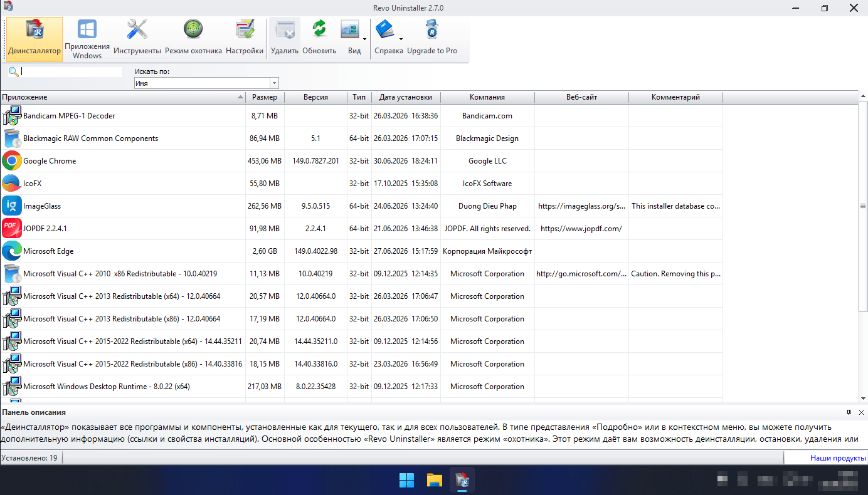
Task: Open File Explorer from the taskbar
Action: pos(434,481)
